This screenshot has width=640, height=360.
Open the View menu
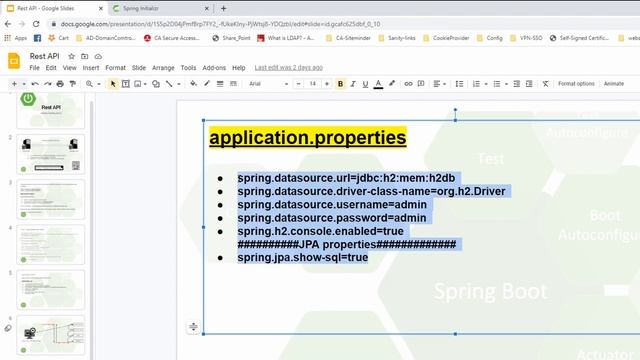coord(69,68)
